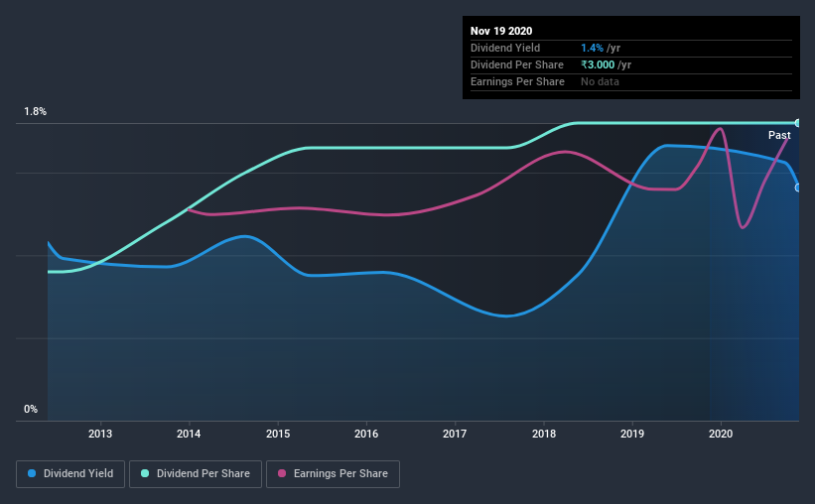Click the 2014 x-axis label

tap(189, 434)
